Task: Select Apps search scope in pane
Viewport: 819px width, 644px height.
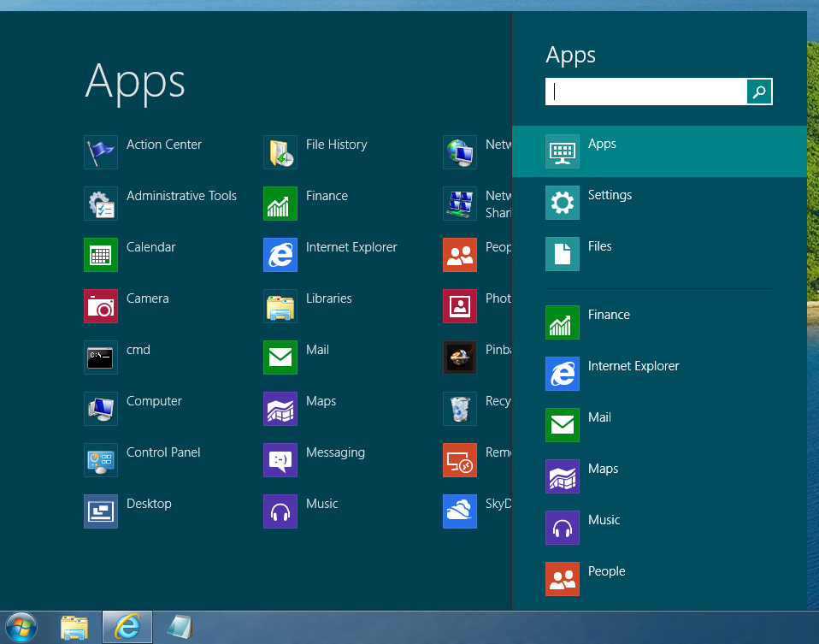Action: click(659, 151)
